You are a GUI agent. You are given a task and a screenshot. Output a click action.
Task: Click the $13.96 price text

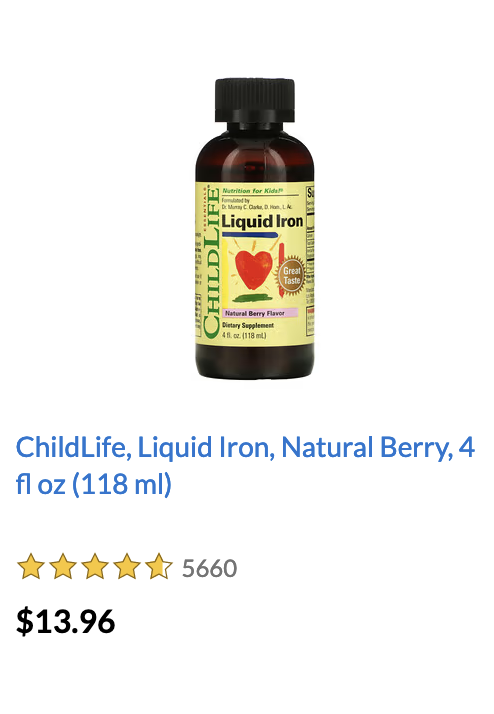[x=66, y=621]
